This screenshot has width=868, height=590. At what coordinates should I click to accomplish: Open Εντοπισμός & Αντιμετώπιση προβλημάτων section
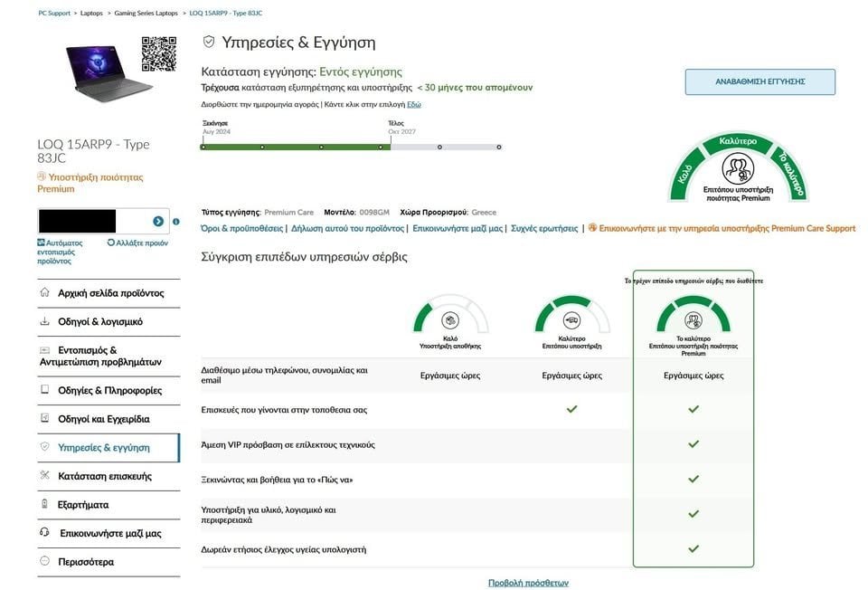pos(108,356)
